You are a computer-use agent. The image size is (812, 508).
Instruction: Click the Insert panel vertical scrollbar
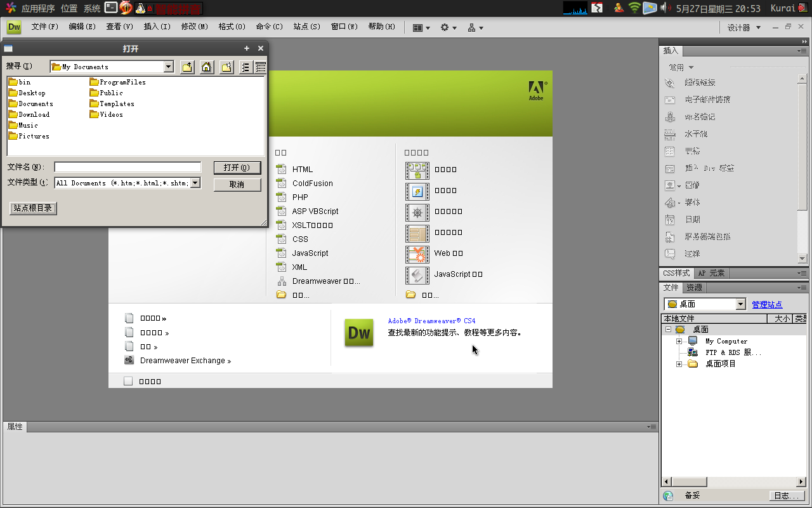tap(802, 168)
